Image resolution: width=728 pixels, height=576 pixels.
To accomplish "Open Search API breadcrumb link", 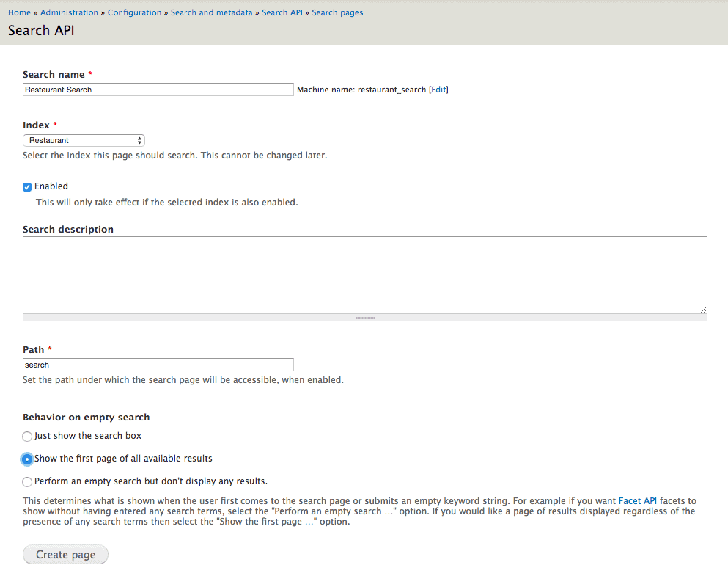I will [282, 12].
